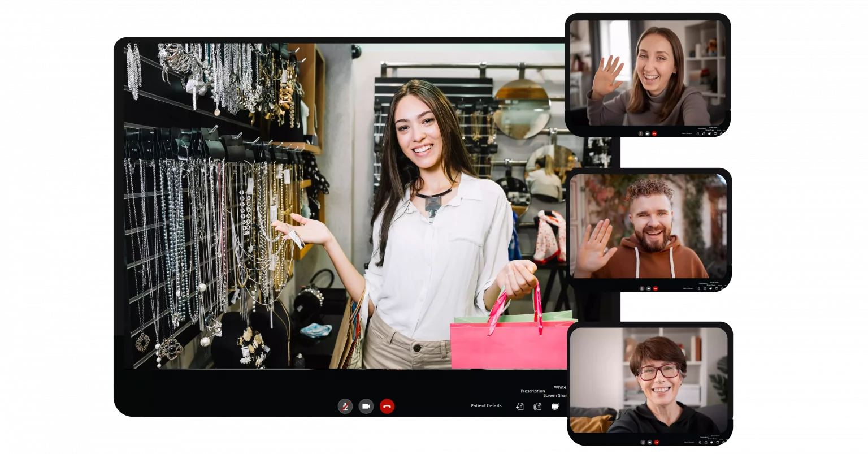Select the bearded man's video thumbnail
The image size is (868, 454).
(x=649, y=225)
